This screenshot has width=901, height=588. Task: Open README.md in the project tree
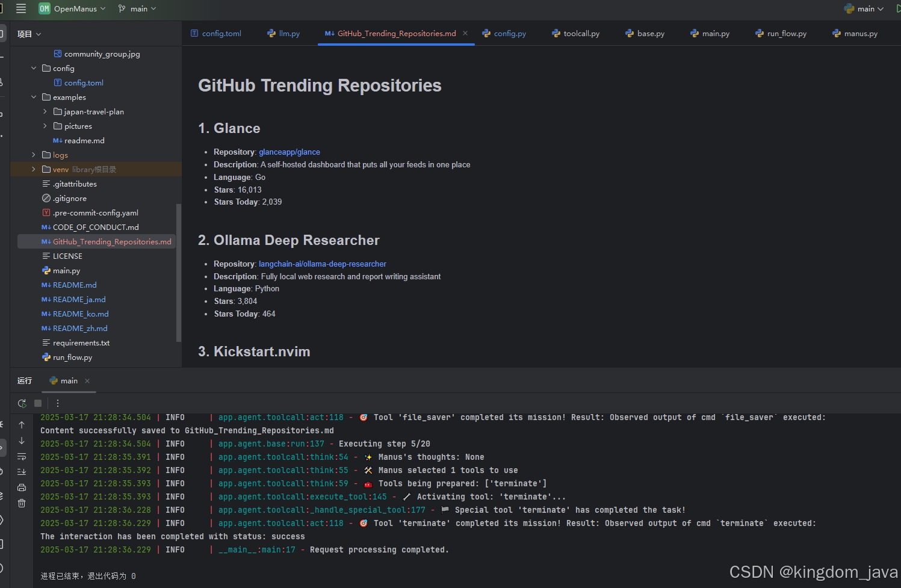pos(69,285)
